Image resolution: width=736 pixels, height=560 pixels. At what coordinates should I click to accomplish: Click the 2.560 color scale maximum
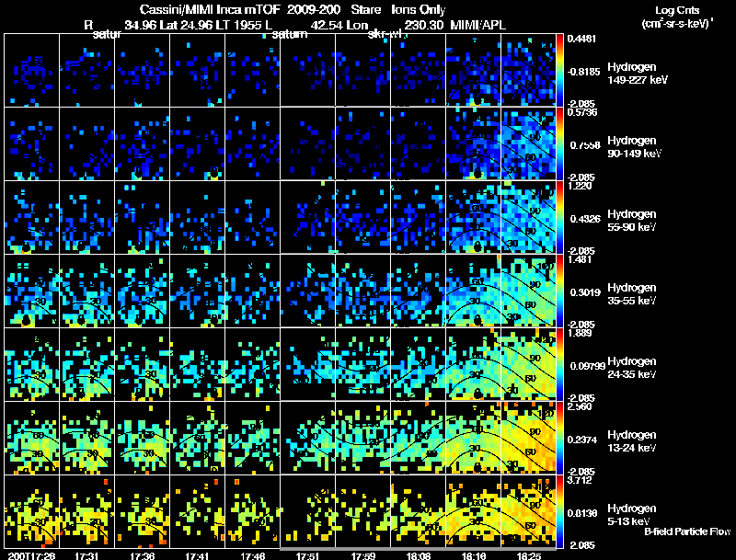pos(580,406)
